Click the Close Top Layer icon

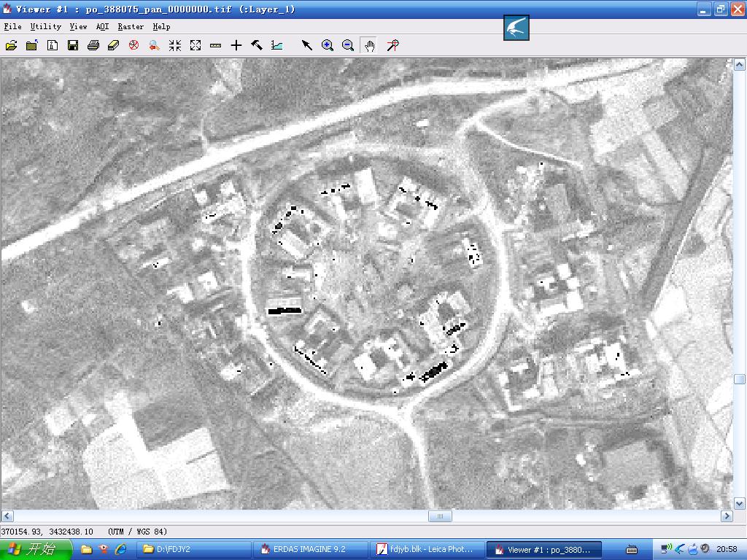32,45
